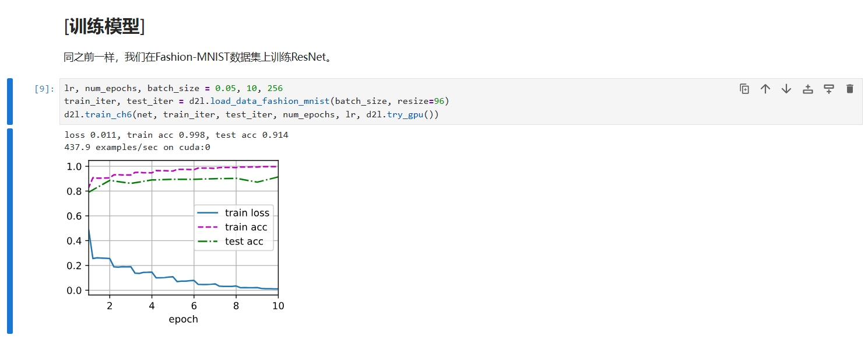Select the 训练模型 heading

click(104, 26)
